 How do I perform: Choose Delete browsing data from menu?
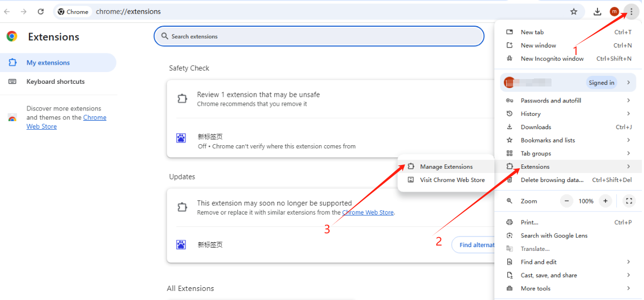pos(569,180)
